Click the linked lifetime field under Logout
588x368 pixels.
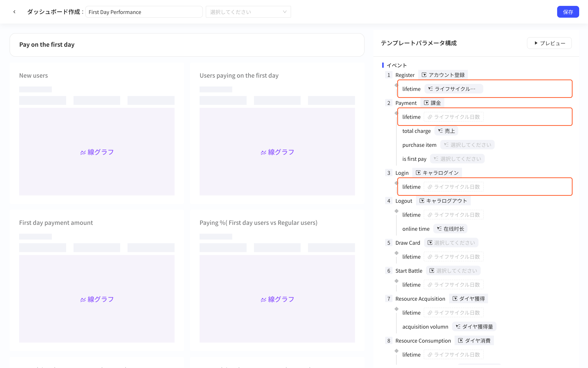(x=453, y=215)
